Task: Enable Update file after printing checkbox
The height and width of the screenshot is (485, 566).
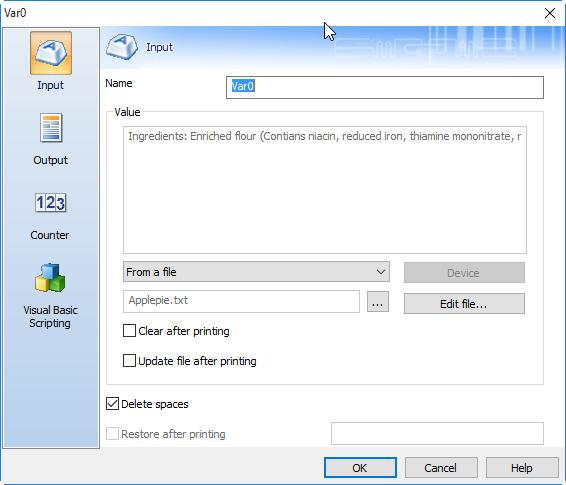Action: [129, 361]
